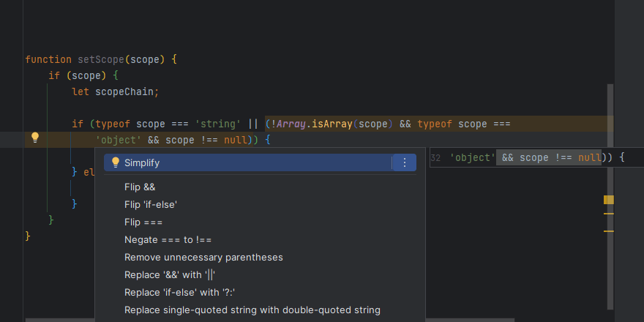Pick the 'Flip ===' action
The image size is (644, 322).
[x=143, y=222]
